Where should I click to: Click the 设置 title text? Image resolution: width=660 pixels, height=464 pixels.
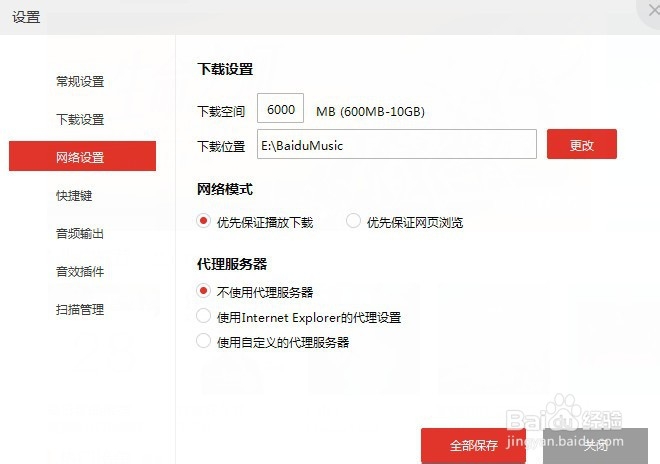pyautogui.click(x=26, y=17)
